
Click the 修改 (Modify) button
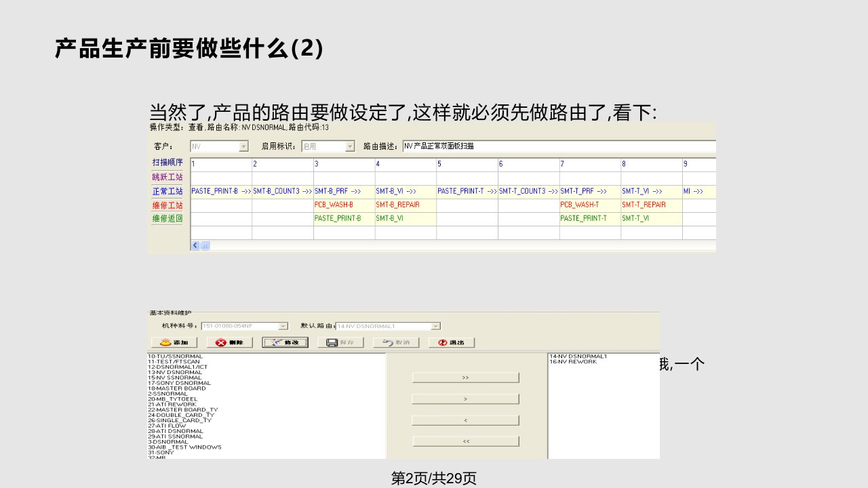[285, 342]
